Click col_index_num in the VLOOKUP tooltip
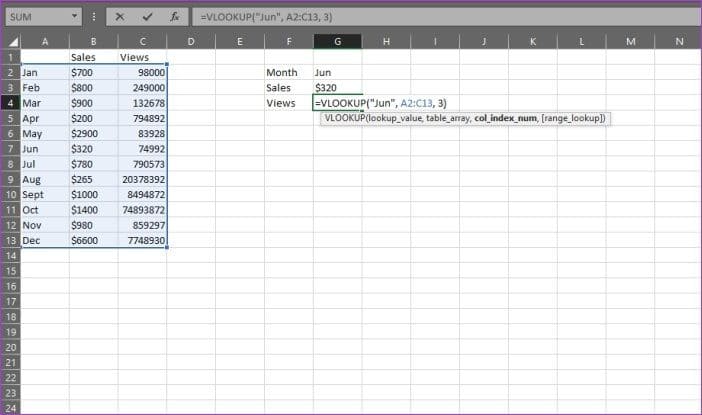 [505, 118]
